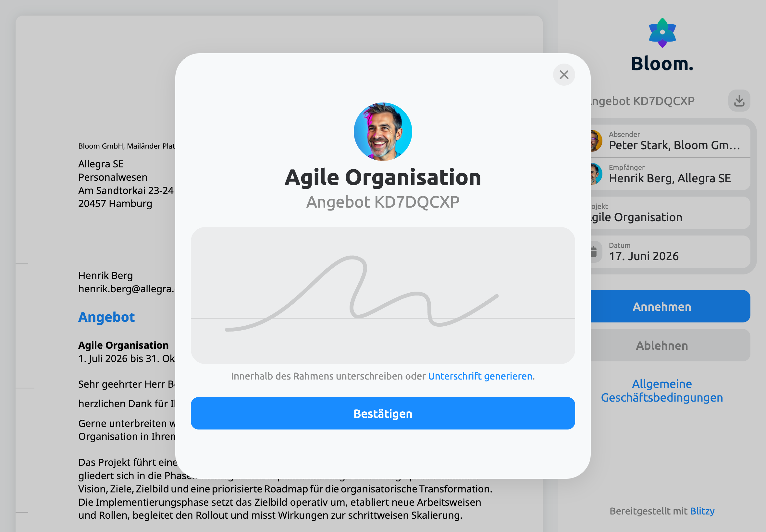This screenshot has width=766, height=532.
Task: Open the Blitzy link at bottom
Action: (x=702, y=511)
